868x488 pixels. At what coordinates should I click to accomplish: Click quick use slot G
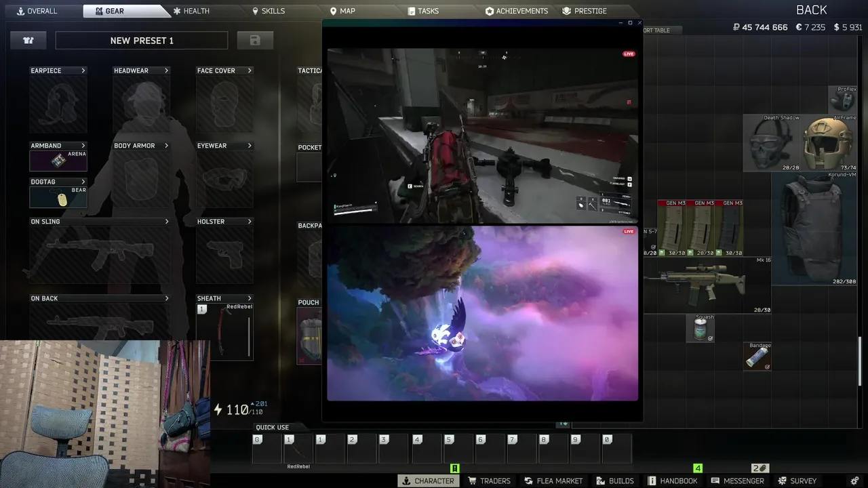[x=266, y=449]
